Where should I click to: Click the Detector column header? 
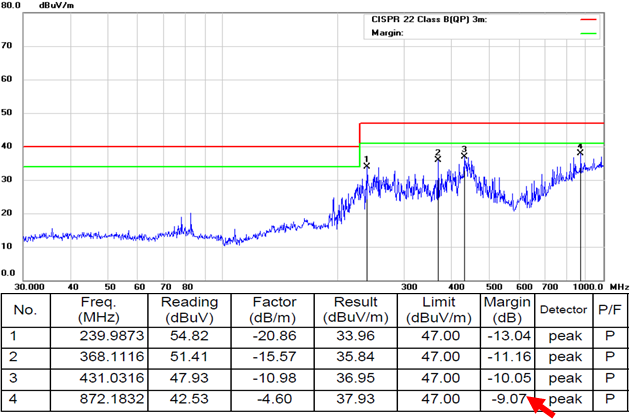click(563, 310)
